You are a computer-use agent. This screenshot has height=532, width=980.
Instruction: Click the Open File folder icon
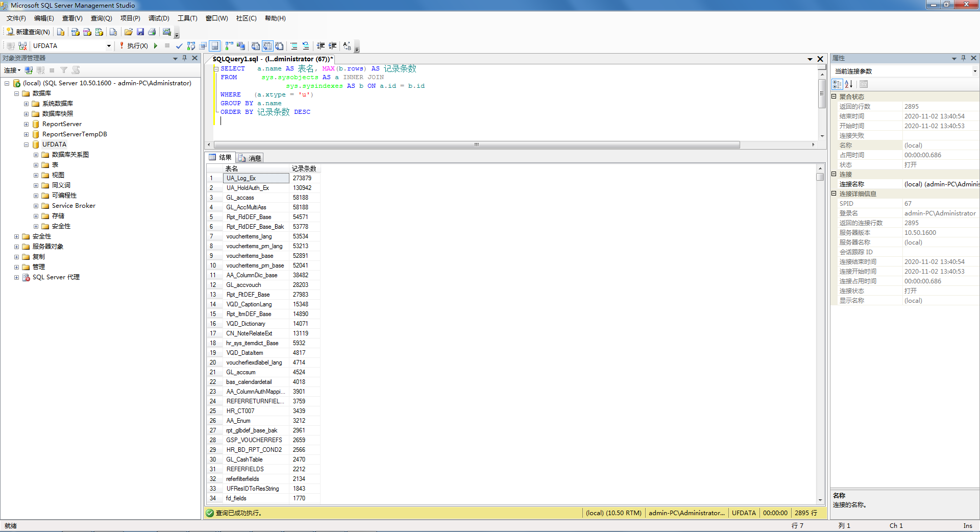pos(129,32)
